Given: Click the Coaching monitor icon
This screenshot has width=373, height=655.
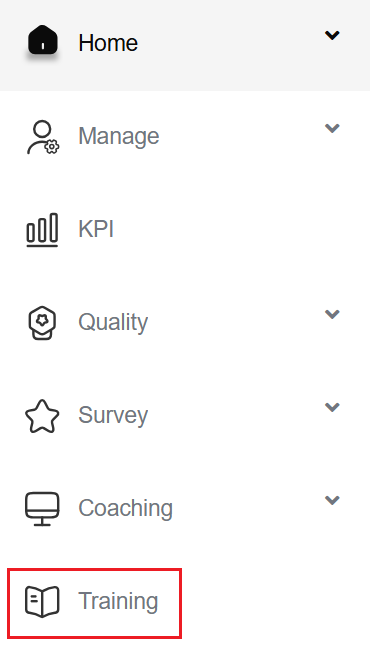Looking at the screenshot, I should pyautogui.click(x=42, y=509).
